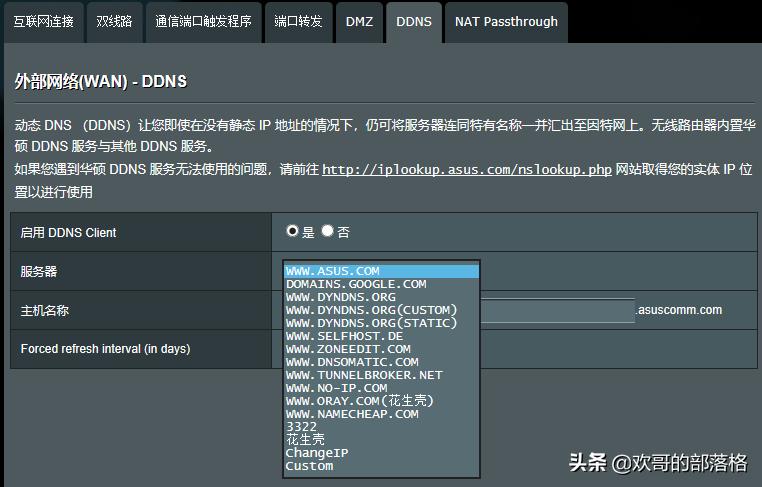Image resolution: width=762 pixels, height=487 pixels.
Task: Open the NAT Passthrough tab
Action: coord(506,22)
